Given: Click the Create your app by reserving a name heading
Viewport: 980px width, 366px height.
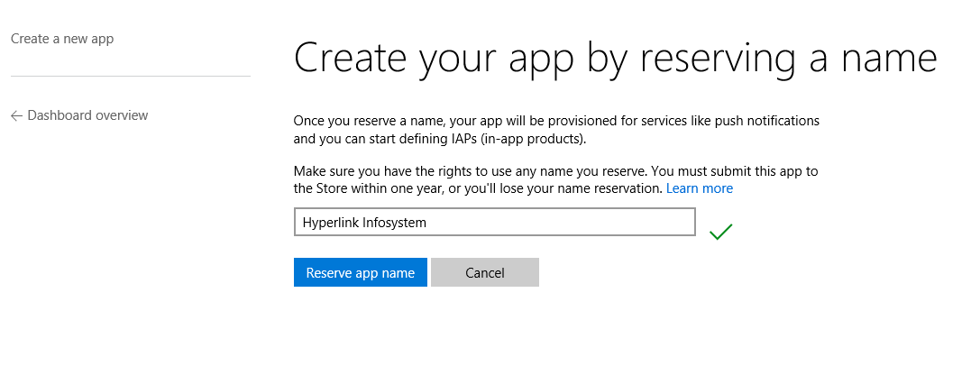Looking at the screenshot, I should pos(615,59).
